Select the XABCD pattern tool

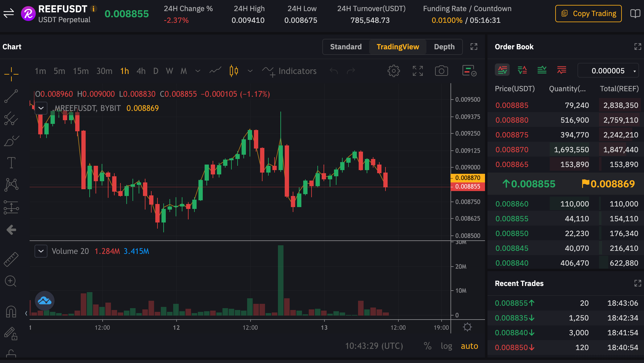click(11, 185)
